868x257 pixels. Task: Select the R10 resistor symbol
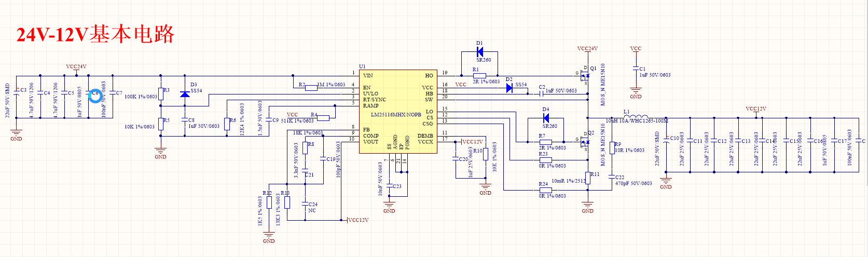click(x=486, y=154)
